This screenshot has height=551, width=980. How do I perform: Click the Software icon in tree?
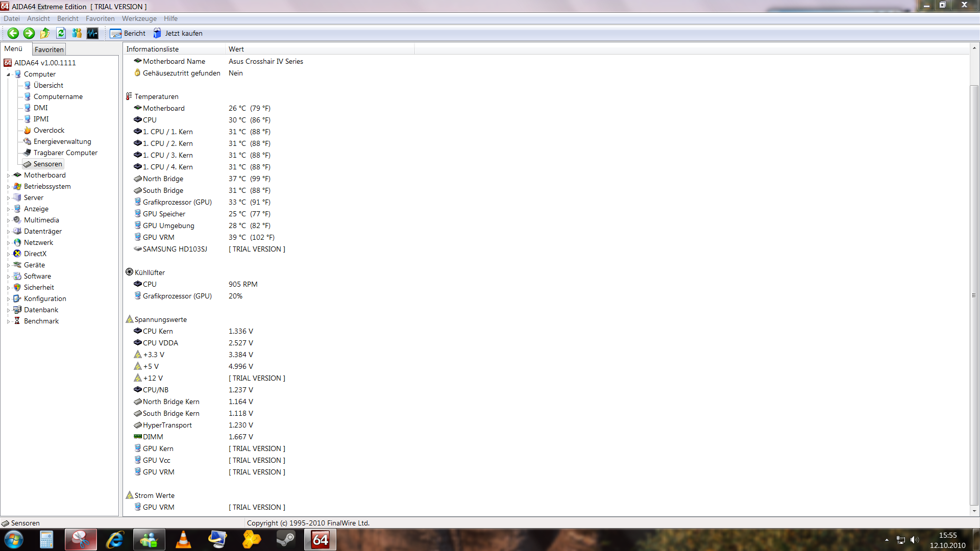(x=17, y=276)
